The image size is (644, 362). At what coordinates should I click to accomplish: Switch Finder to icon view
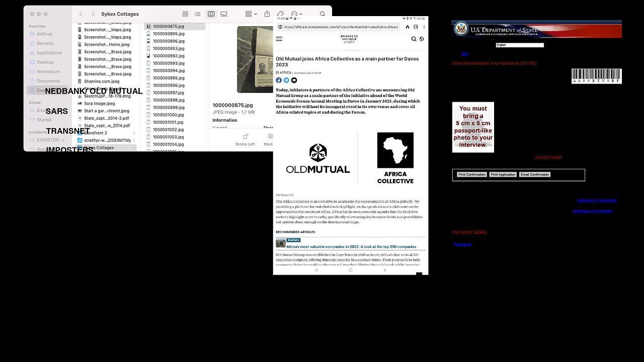(185, 14)
